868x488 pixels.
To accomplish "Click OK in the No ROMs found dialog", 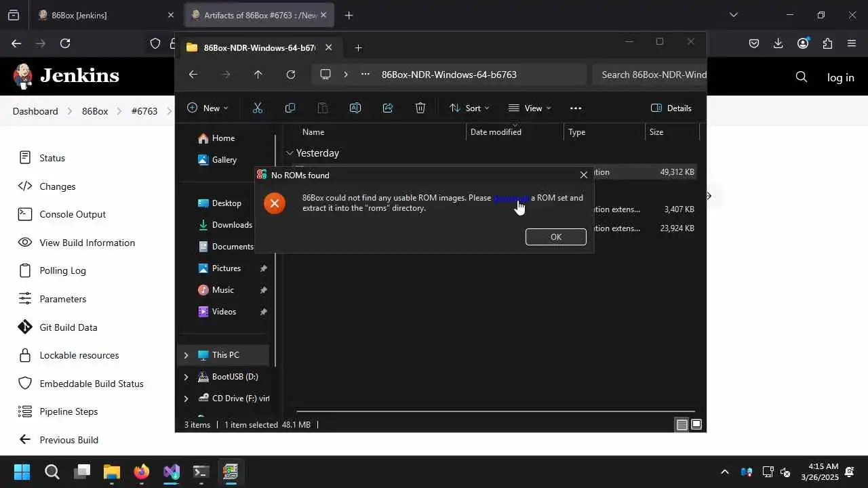I will click(x=555, y=237).
